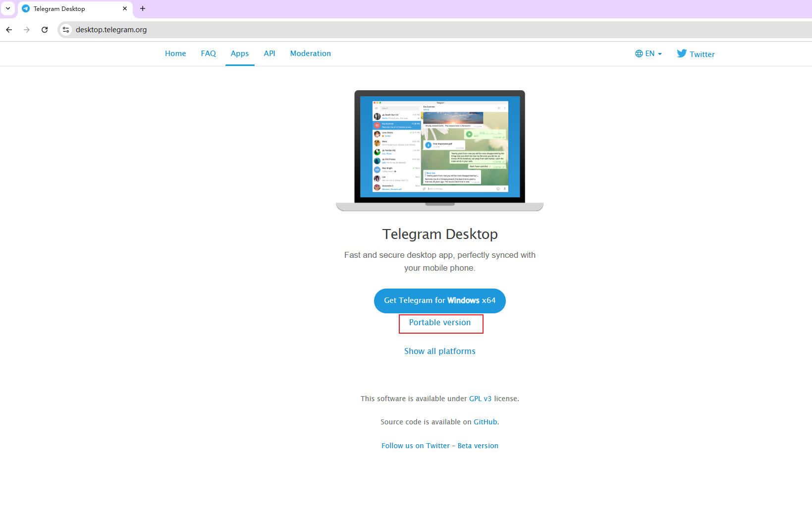Click the address bar URL desktop.telegram.org
Image resolution: width=812 pixels, height=530 pixels.
(x=111, y=30)
